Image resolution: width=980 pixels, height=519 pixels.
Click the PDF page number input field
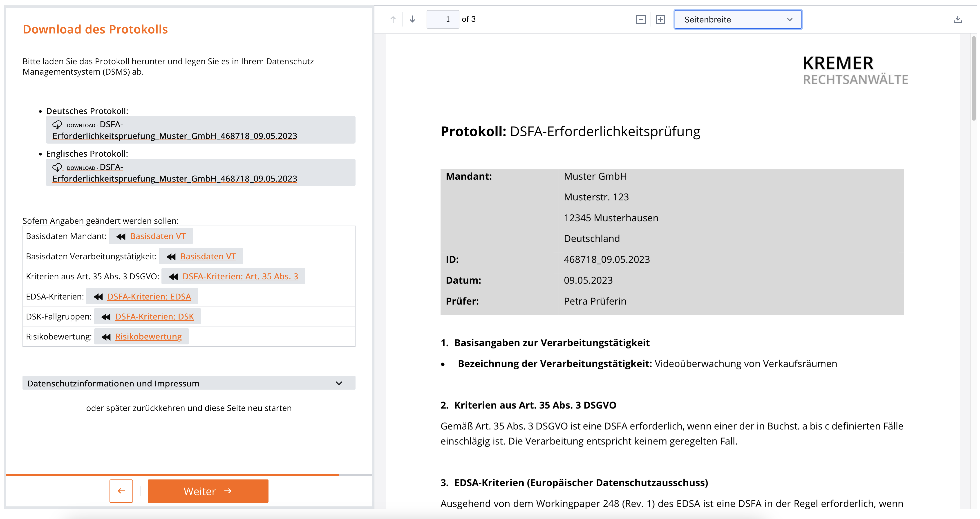443,19
